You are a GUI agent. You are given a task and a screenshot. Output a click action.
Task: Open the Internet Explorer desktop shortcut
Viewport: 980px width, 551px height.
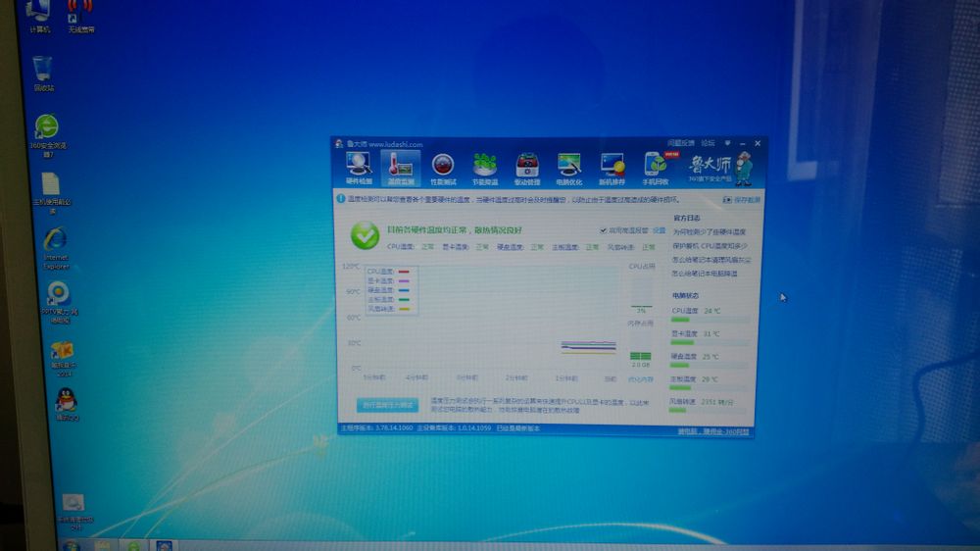coord(56,250)
